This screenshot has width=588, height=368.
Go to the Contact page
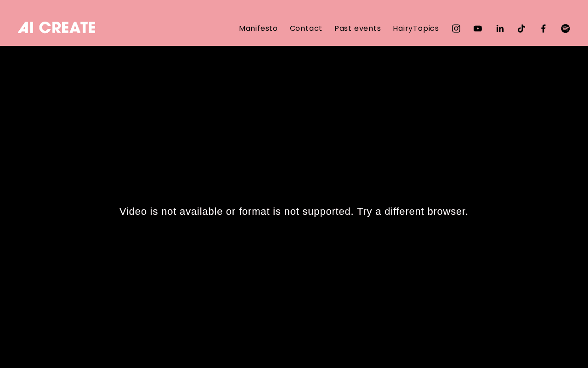[x=306, y=29]
